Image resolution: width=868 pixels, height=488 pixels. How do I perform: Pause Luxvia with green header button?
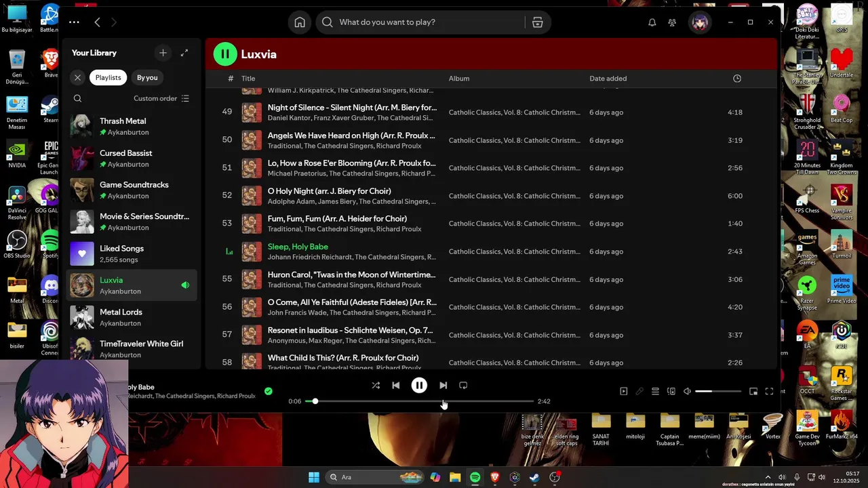click(x=225, y=54)
